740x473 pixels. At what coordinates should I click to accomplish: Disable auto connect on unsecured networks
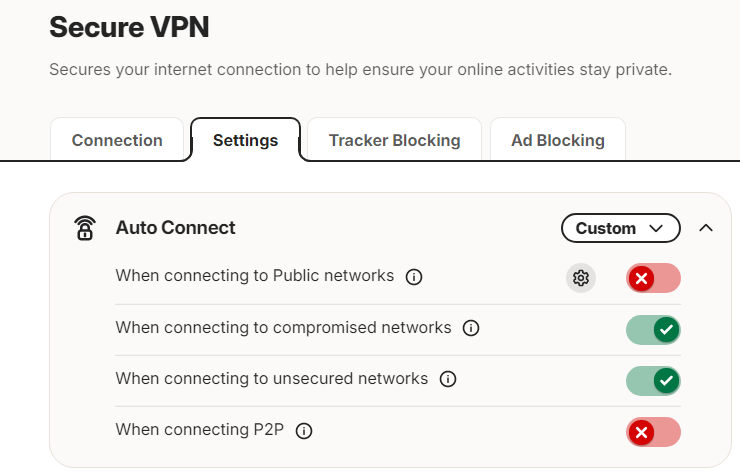point(653,380)
